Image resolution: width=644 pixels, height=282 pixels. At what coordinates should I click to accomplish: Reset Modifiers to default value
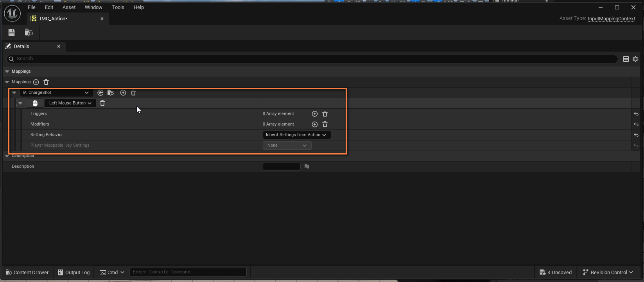click(x=636, y=124)
